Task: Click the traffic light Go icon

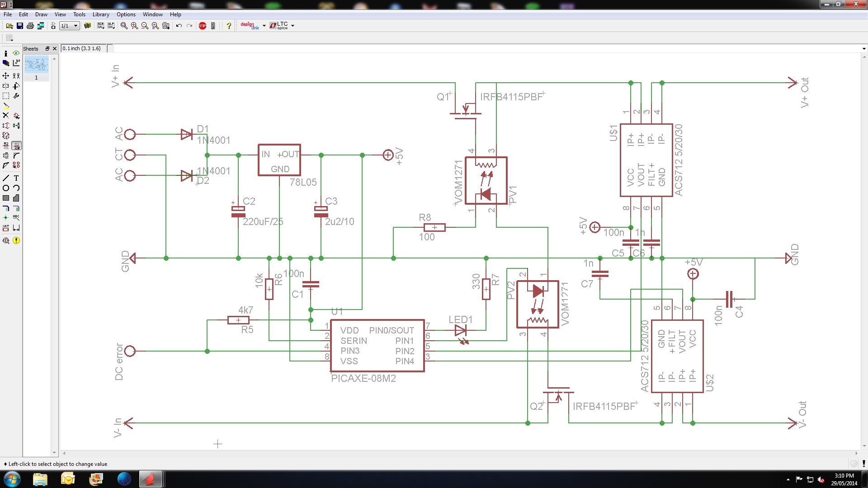Action: pyautogui.click(x=213, y=26)
